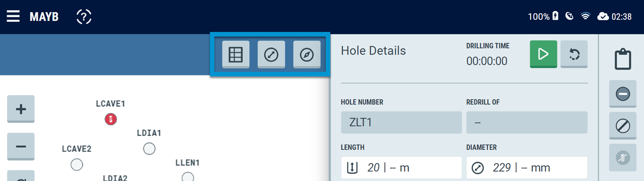
Task: Start drilling with the green play button
Action: click(x=543, y=54)
